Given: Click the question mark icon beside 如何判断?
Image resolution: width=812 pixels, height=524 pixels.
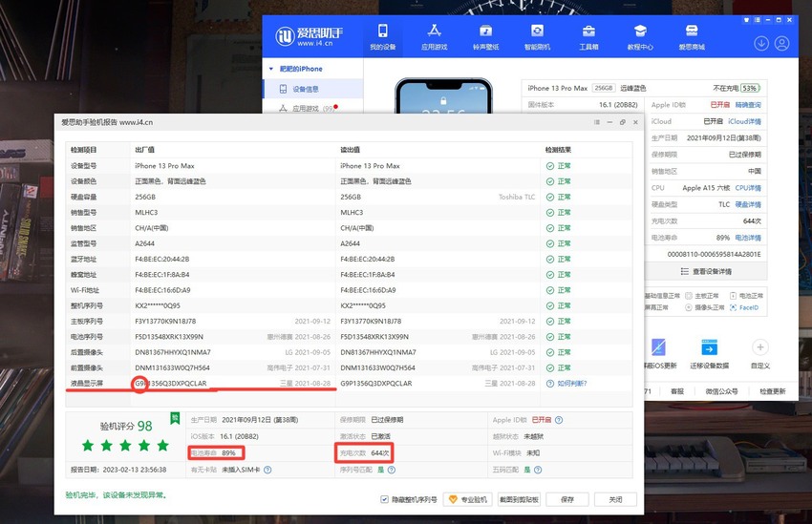Looking at the screenshot, I should (x=550, y=384).
